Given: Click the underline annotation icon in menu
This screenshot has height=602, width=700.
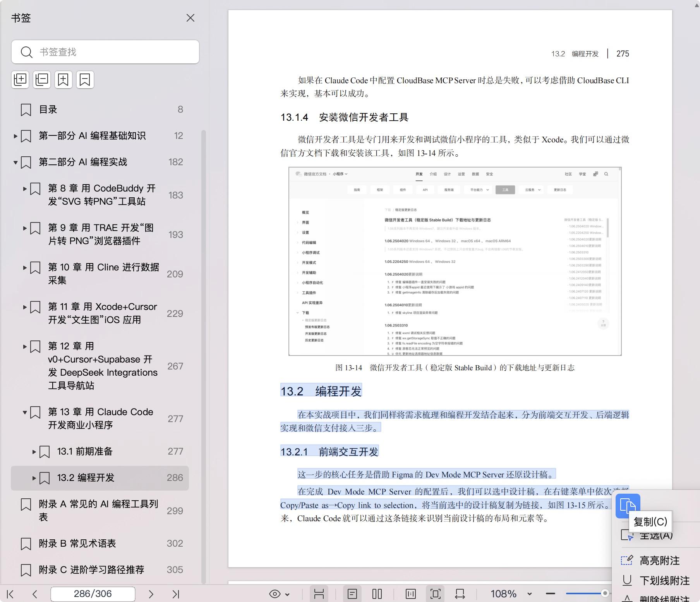Looking at the screenshot, I should [x=627, y=580].
